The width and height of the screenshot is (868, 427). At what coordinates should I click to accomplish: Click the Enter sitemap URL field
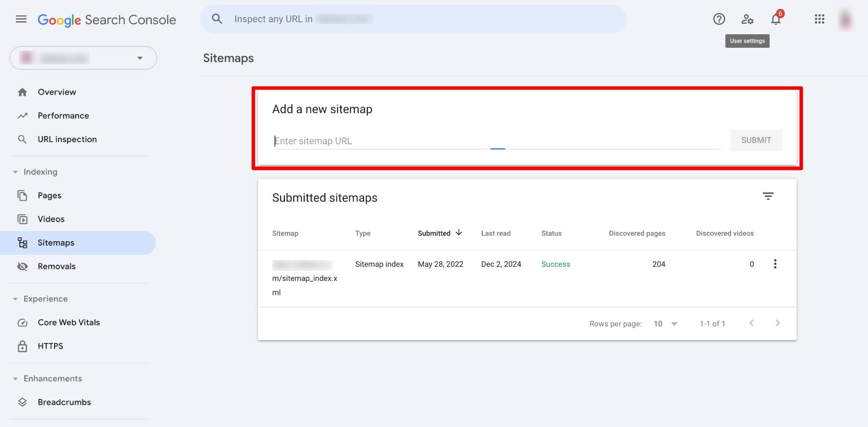pos(497,141)
